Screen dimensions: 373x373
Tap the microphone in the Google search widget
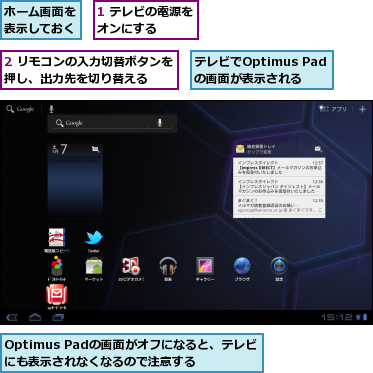point(160,123)
